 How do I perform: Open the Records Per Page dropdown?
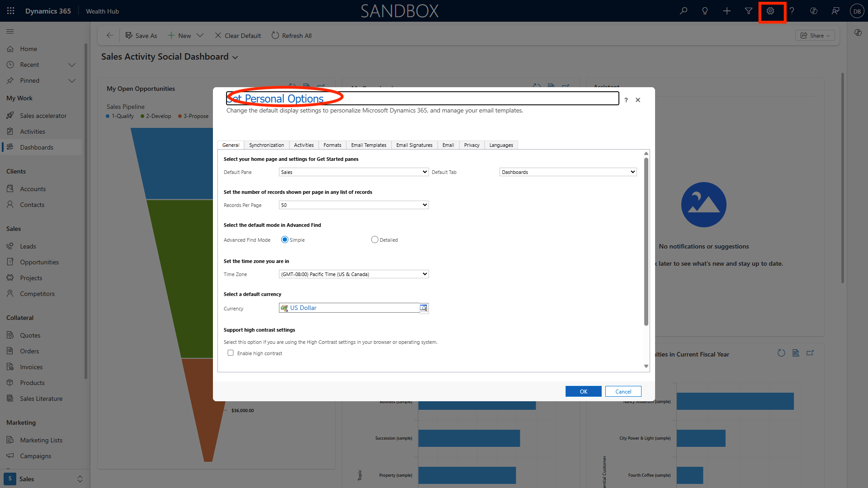point(354,205)
